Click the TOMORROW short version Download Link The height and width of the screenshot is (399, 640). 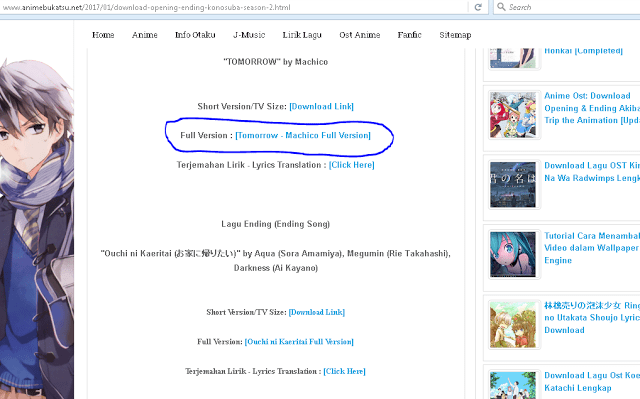pyautogui.click(x=322, y=106)
